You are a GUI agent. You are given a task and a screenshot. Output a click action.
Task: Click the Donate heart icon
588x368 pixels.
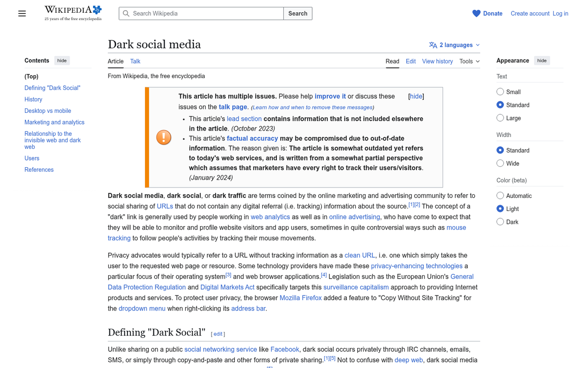[x=476, y=14]
